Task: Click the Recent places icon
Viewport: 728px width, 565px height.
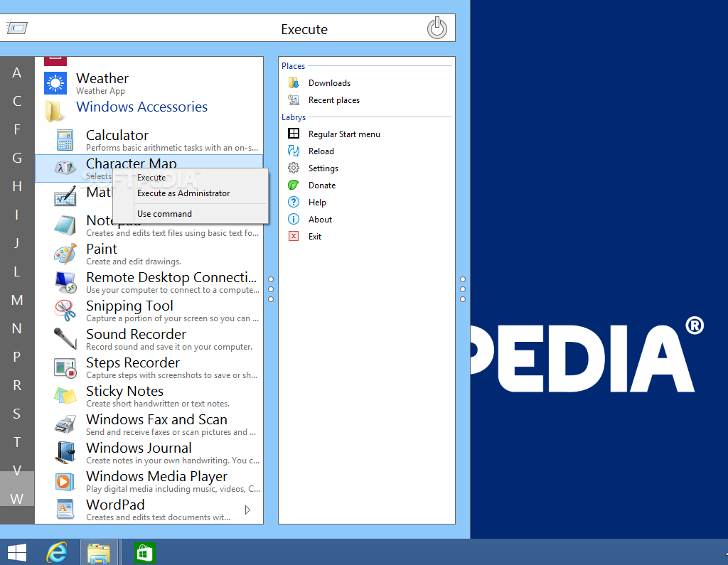Action: coord(294,99)
